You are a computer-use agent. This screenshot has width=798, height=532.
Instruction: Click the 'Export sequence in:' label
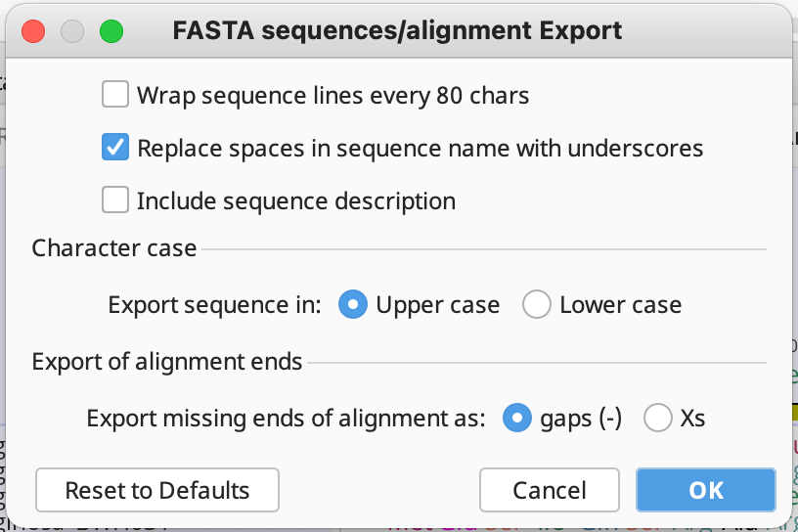(214, 305)
